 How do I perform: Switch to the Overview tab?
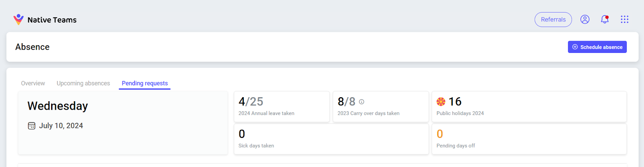33,83
